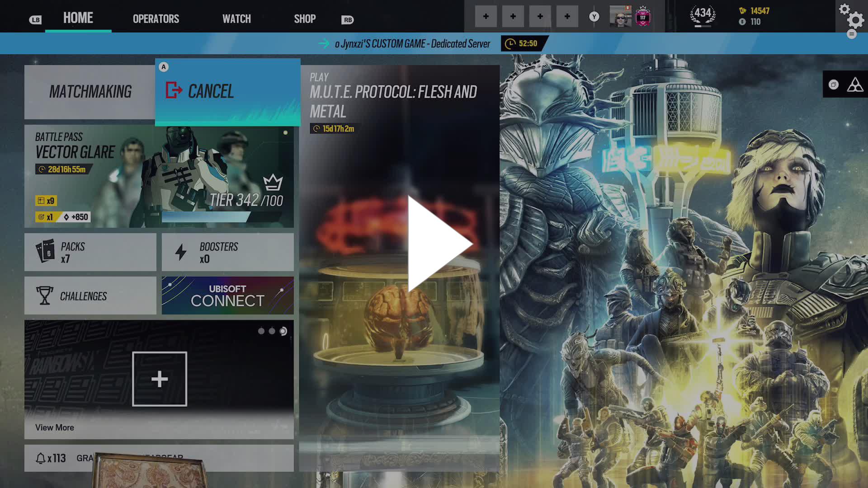Open the arrow on Jynxzi's custom game banner

323,43
